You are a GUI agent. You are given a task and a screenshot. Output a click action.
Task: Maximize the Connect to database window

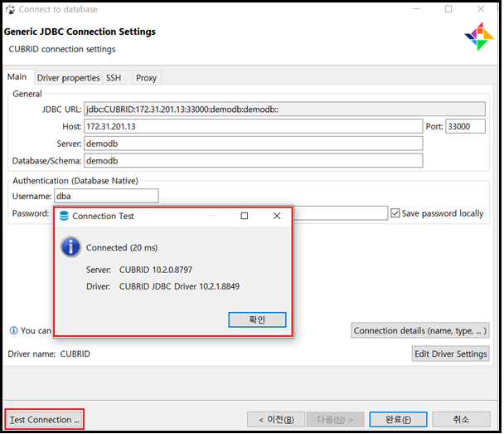click(x=448, y=9)
